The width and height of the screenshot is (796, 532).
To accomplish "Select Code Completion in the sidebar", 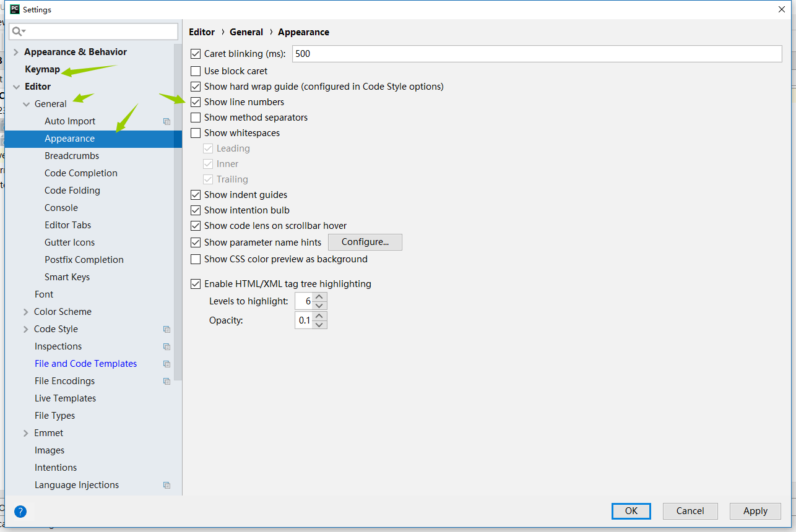I will click(x=80, y=173).
